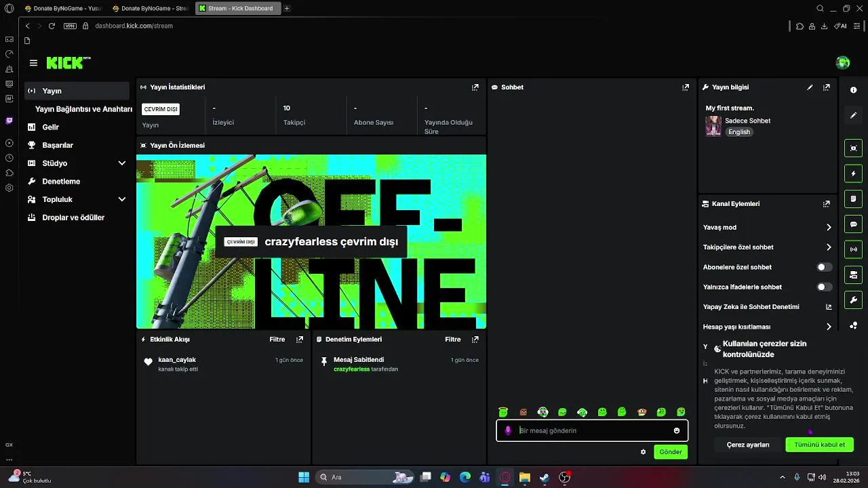Viewport: 868px width, 488px height.
Task: Open Çerez ayarları cookie settings
Action: 748,445
